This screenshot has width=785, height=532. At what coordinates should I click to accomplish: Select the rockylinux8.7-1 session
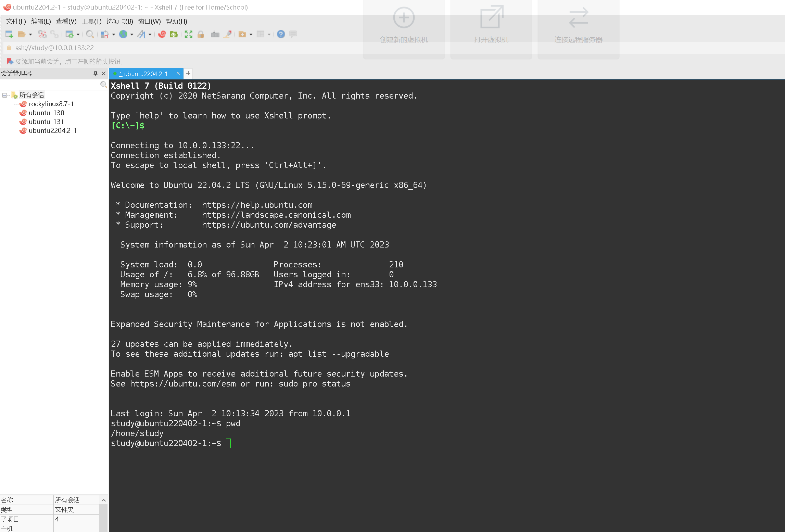tap(51, 104)
